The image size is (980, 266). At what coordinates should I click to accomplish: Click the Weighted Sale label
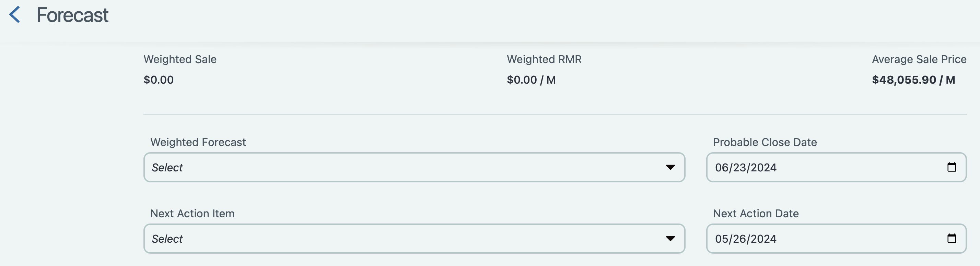point(180,59)
